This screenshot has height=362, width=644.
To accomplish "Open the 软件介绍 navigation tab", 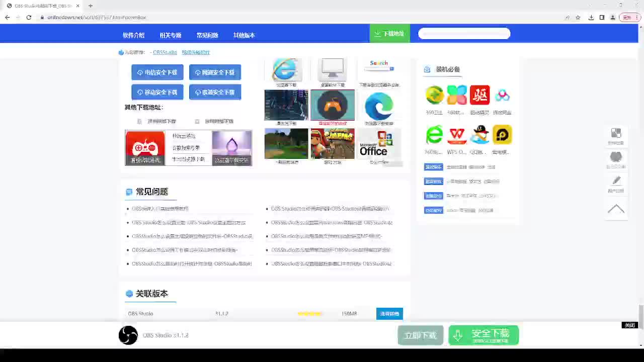I will point(133,35).
